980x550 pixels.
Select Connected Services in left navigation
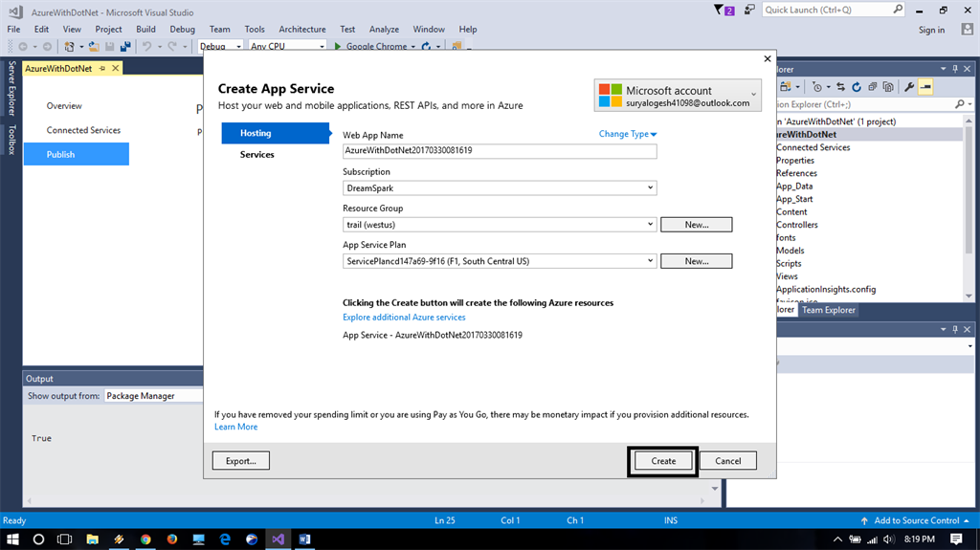tap(83, 130)
